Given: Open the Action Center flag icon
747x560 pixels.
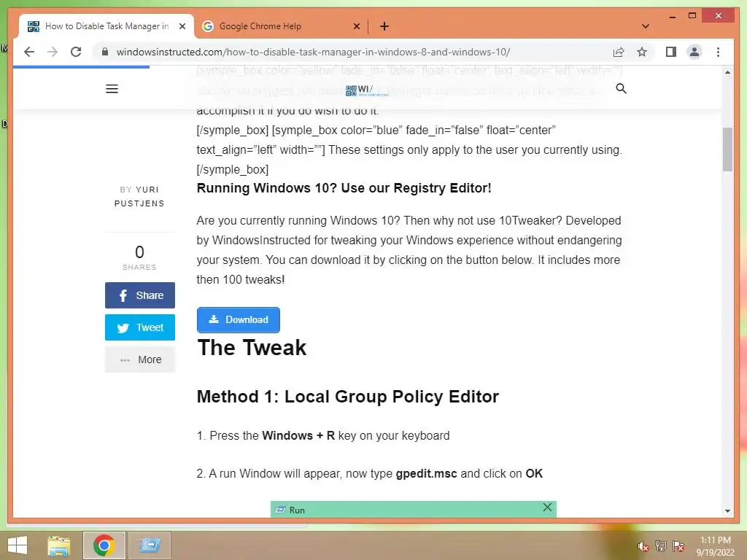Looking at the screenshot, I should [x=678, y=546].
